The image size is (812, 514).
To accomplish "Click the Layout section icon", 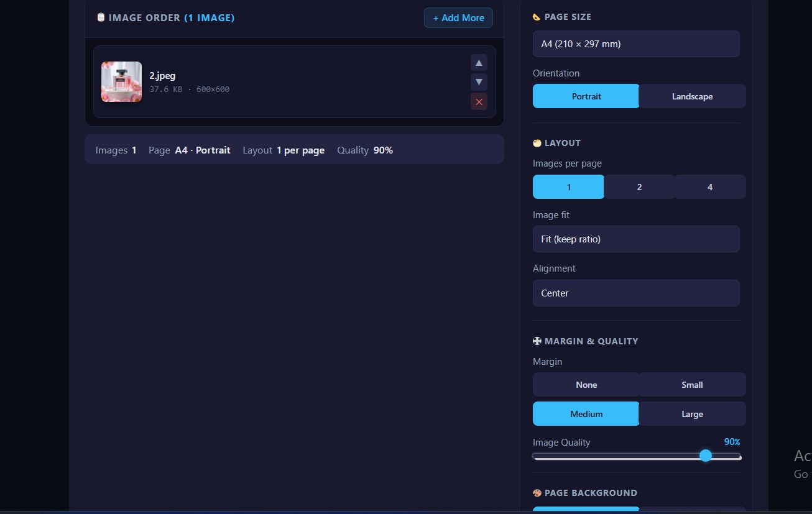I will (537, 143).
